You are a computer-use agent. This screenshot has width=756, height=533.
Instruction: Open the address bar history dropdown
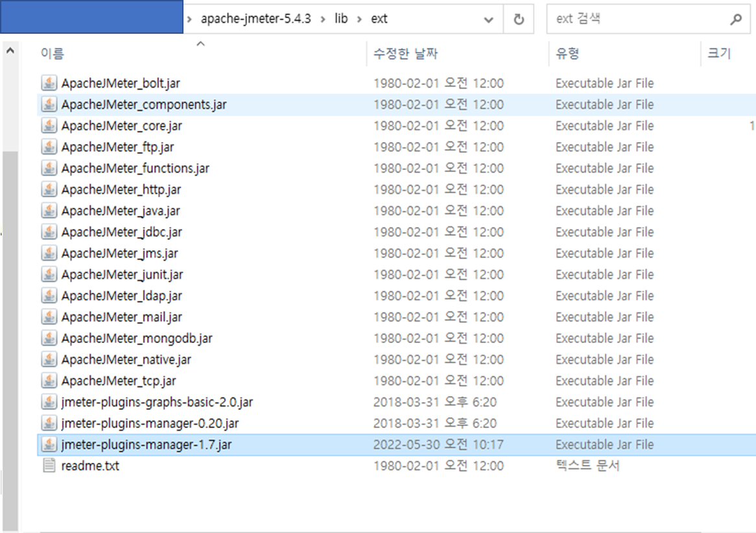(488, 19)
